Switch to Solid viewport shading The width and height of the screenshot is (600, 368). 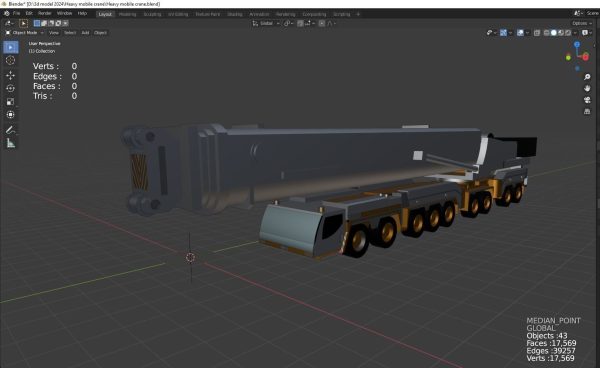point(554,33)
